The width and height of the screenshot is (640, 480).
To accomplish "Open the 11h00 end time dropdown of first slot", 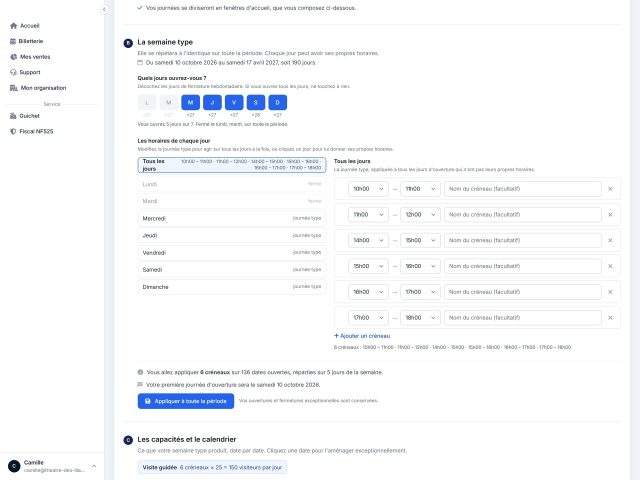I will pos(420,189).
